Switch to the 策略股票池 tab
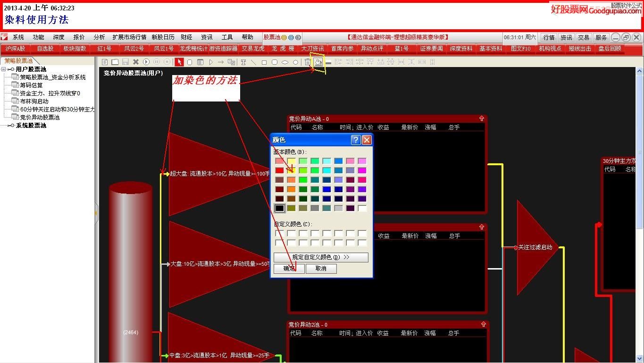This screenshot has height=363, width=644. pos(19,61)
